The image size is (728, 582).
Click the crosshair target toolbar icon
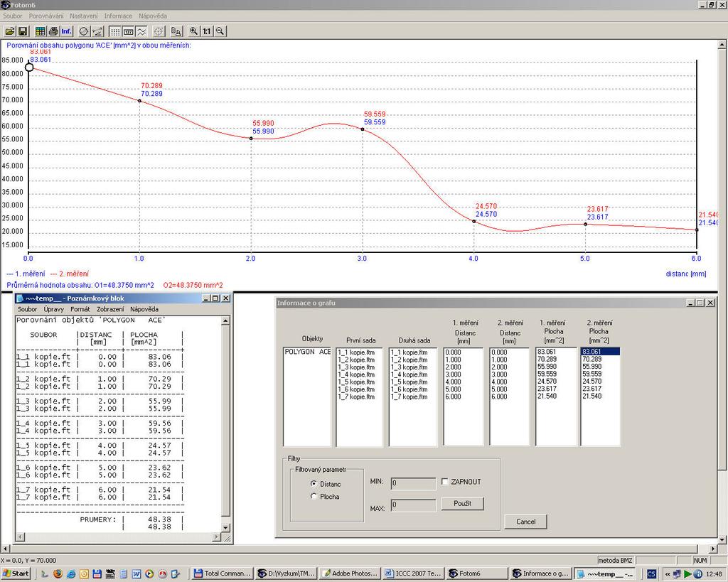pyautogui.click(x=159, y=31)
